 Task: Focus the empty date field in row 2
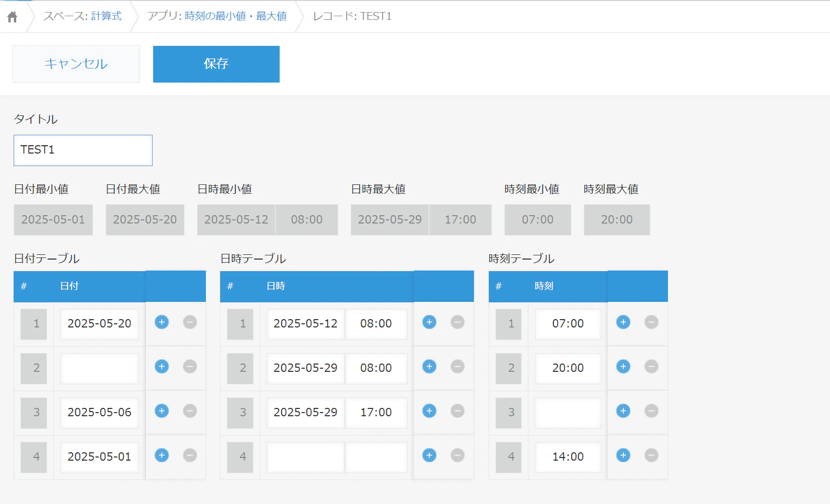click(x=99, y=368)
